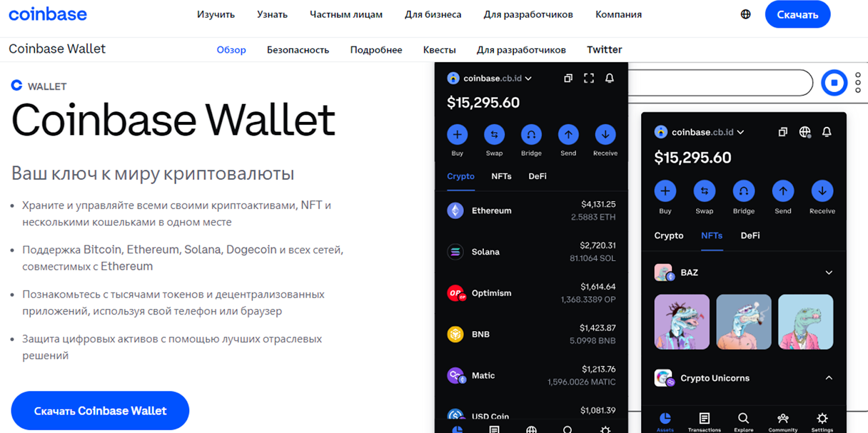
Task: Click Receive icon in right wallet
Action: point(822,191)
